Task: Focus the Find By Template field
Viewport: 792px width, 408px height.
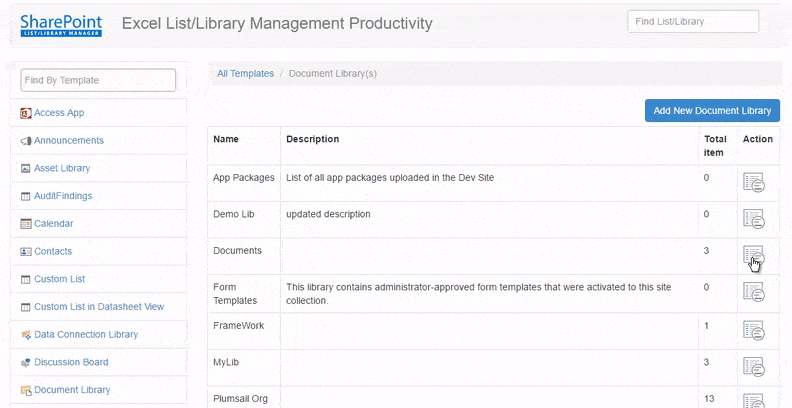Action: tap(98, 80)
